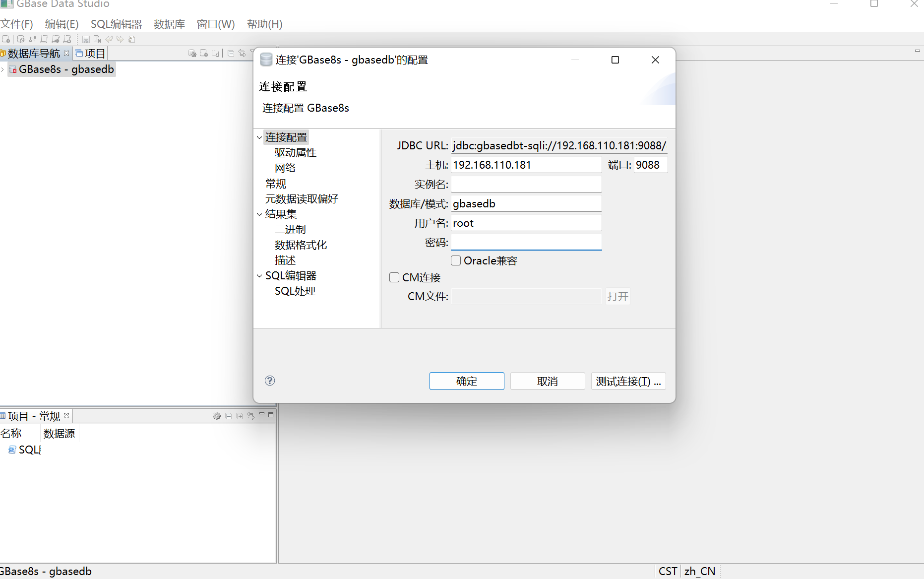Click the 主机 host field

[x=526, y=165]
